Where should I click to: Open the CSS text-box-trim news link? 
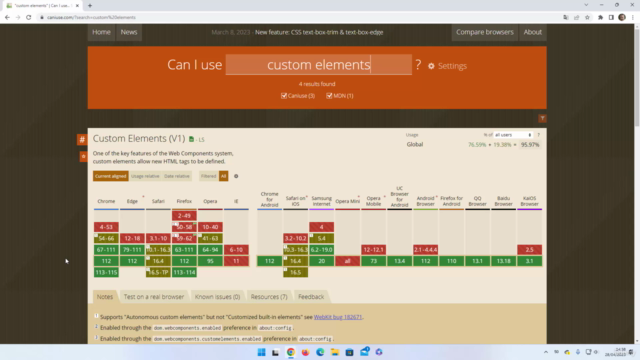click(x=319, y=32)
